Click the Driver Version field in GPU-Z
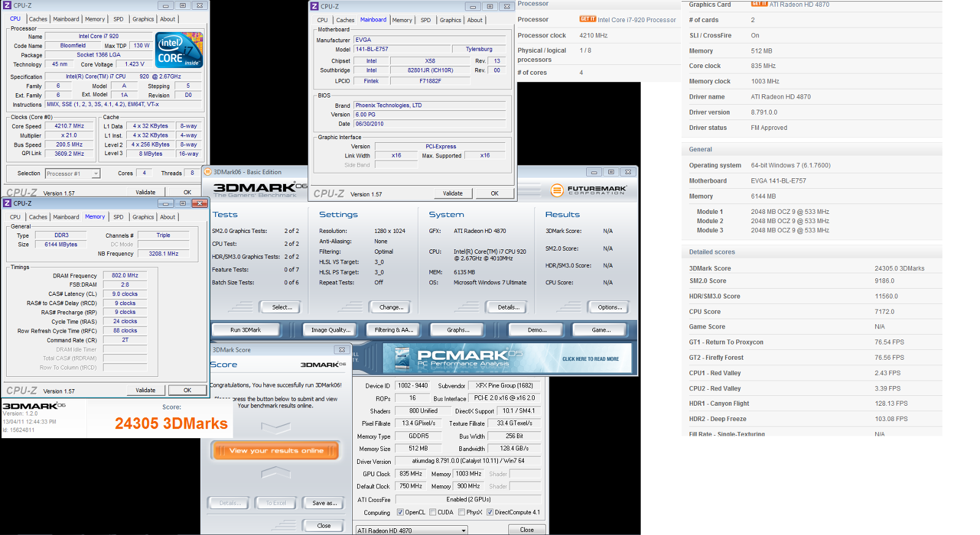980x535 pixels. 468,461
